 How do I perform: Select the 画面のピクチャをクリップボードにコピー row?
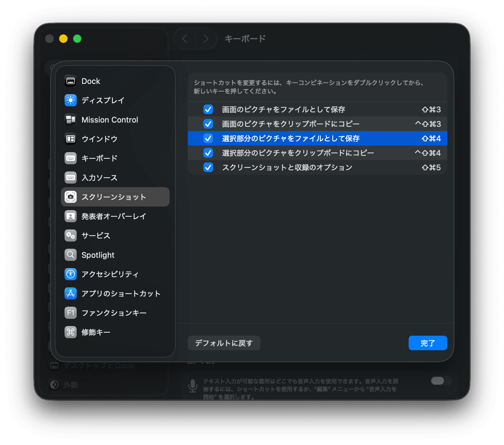302,124
